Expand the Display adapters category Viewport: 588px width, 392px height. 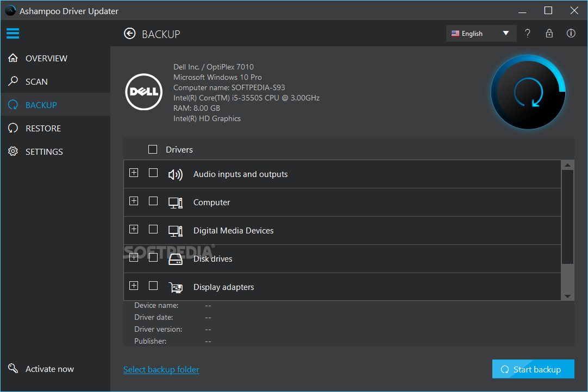[134, 286]
